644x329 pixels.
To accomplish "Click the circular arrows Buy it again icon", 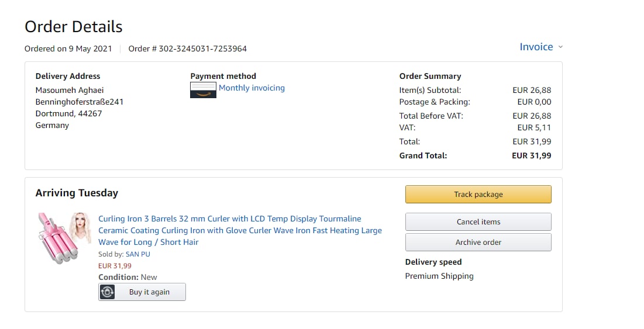I will [x=107, y=292].
